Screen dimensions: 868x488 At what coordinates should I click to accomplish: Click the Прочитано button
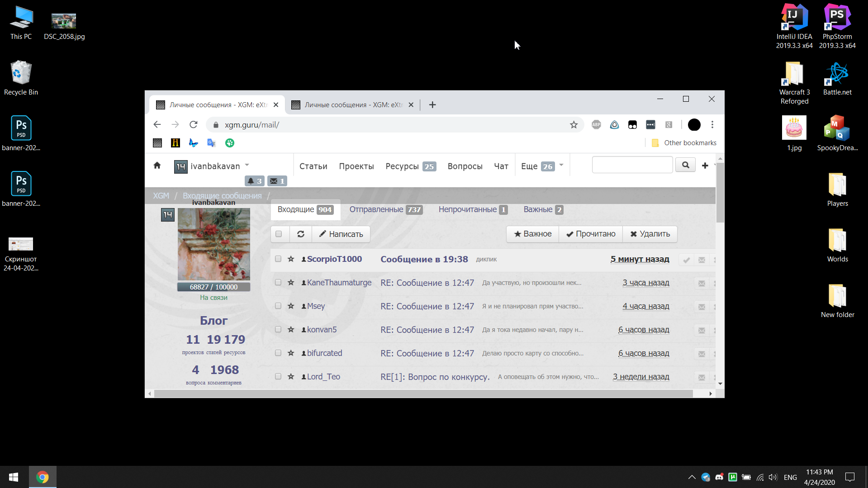[591, 234]
